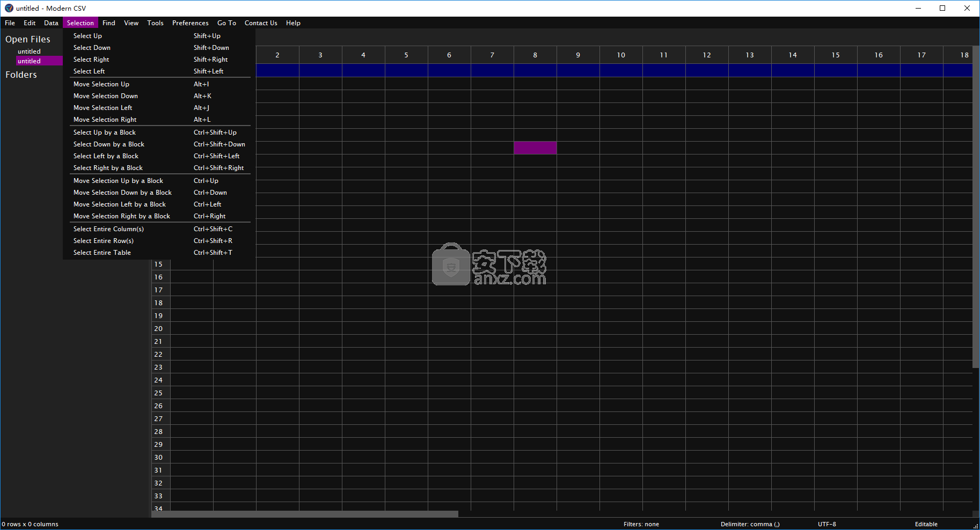Click the Editable status entry
This screenshot has height=530, width=980.
point(926,524)
